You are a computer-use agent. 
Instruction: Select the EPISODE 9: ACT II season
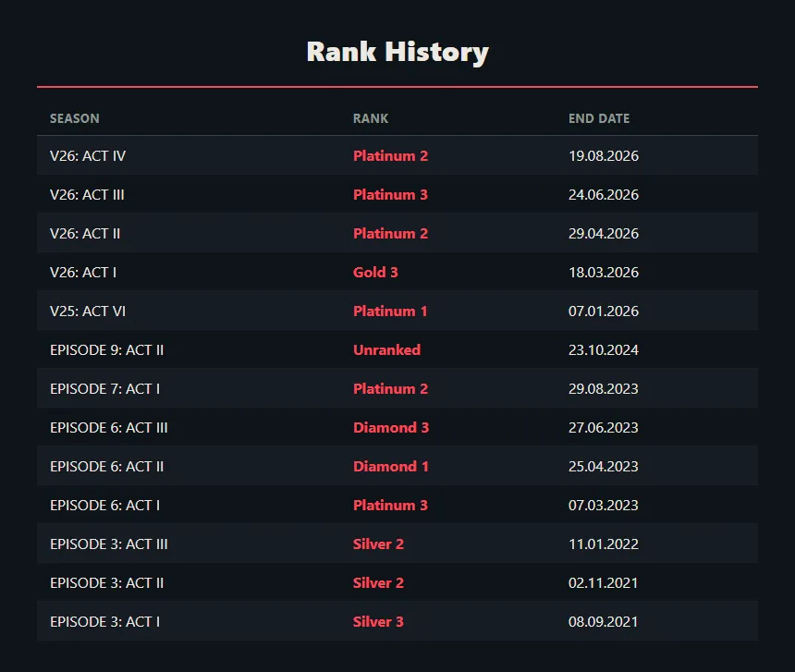107,350
